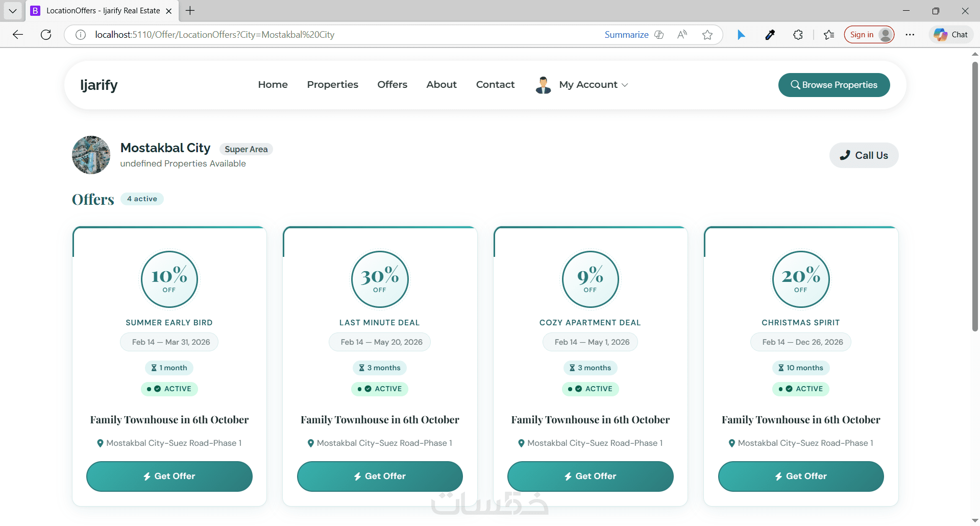Open Read Aloud icon in address bar

682,35
